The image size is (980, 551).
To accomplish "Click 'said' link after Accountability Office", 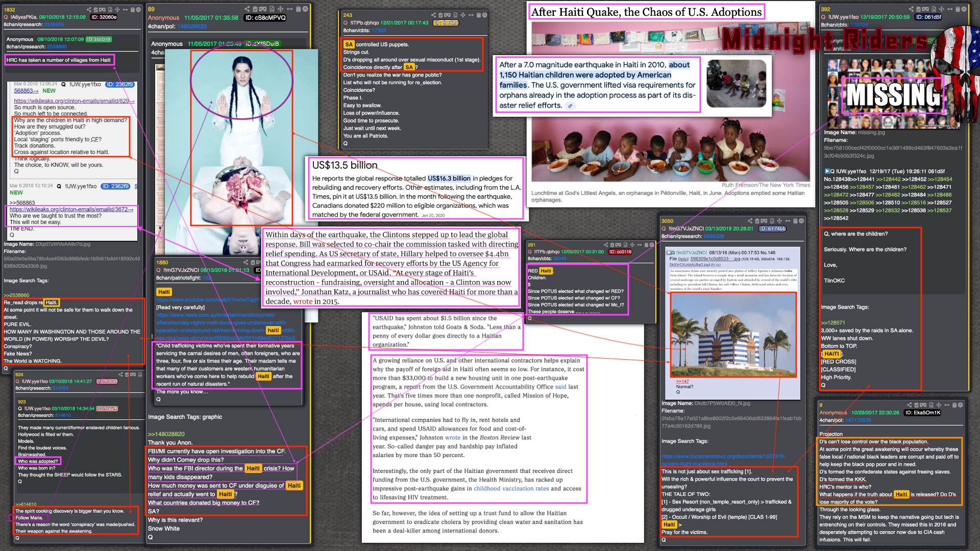I will (561, 387).
